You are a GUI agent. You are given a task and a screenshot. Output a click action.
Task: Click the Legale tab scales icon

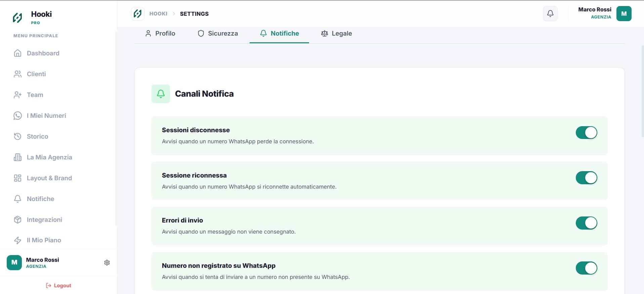pos(325,33)
